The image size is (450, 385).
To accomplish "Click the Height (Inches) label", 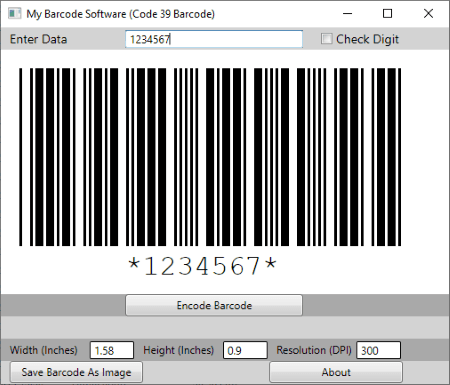I will coord(179,350).
